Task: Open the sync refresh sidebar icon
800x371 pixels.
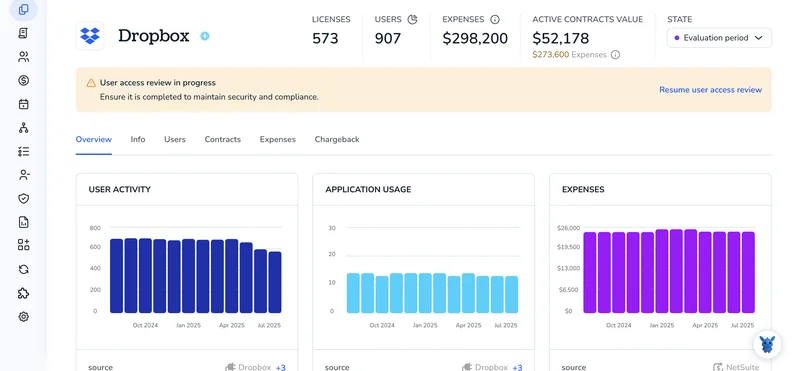Action: (x=23, y=269)
